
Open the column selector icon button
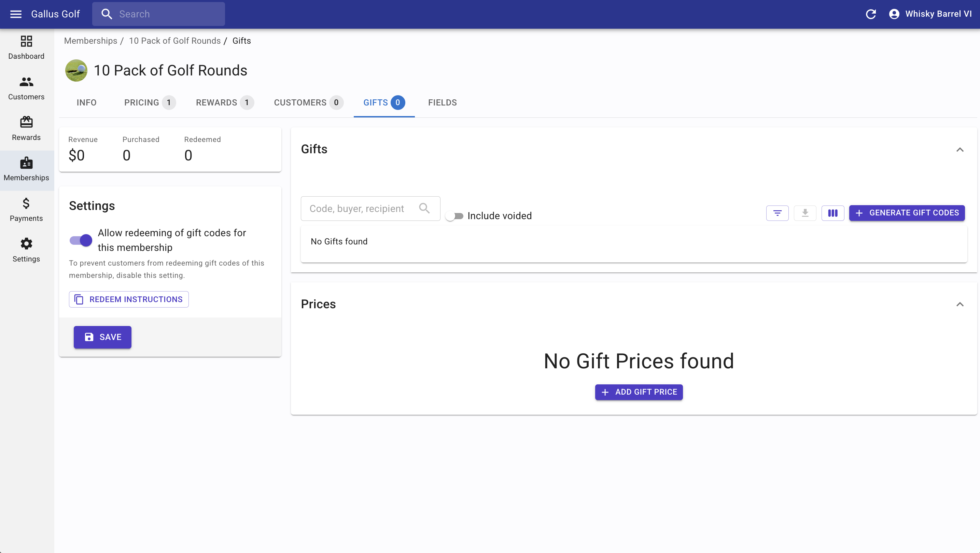point(833,213)
